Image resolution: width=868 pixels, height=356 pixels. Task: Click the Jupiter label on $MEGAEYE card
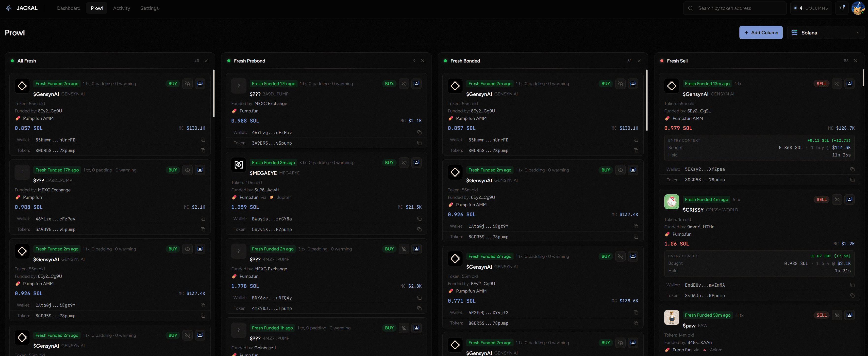pos(284,198)
